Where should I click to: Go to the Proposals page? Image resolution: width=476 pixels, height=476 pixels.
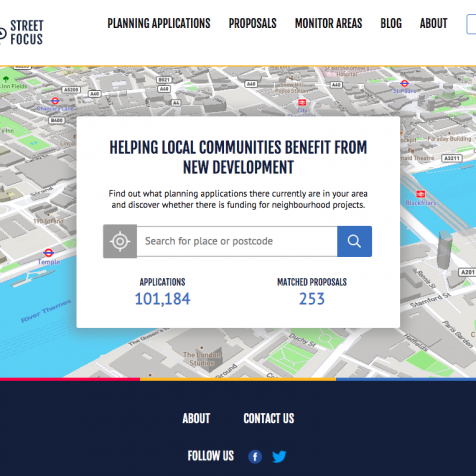[252, 23]
